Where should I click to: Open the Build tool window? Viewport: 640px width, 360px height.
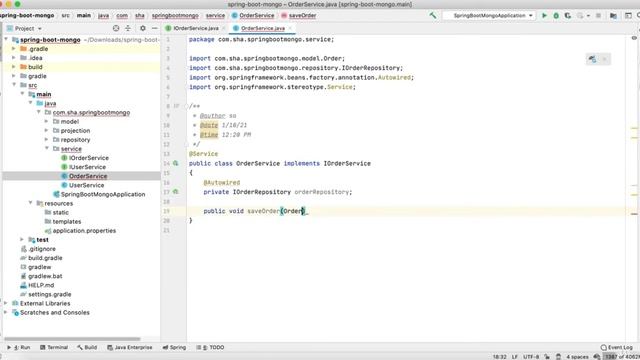87,347
